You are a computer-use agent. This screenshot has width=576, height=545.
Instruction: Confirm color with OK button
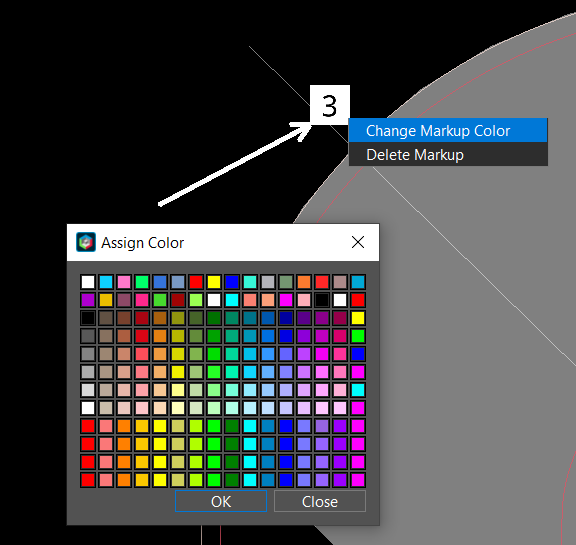click(221, 501)
